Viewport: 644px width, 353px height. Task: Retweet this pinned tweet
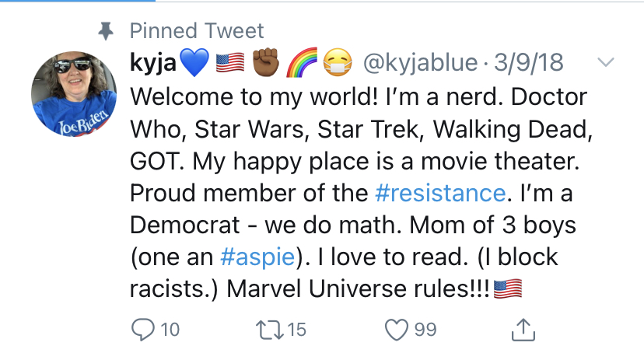tap(269, 330)
